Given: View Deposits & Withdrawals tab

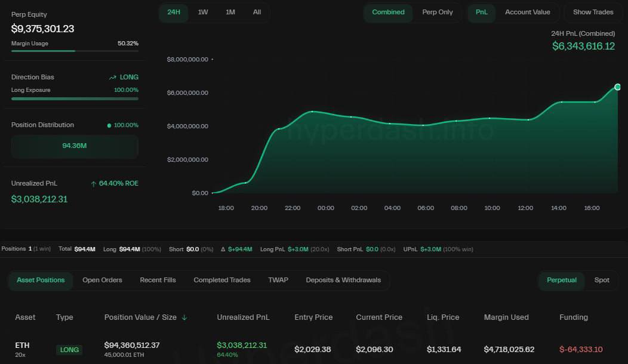Looking at the screenshot, I should pyautogui.click(x=343, y=280).
